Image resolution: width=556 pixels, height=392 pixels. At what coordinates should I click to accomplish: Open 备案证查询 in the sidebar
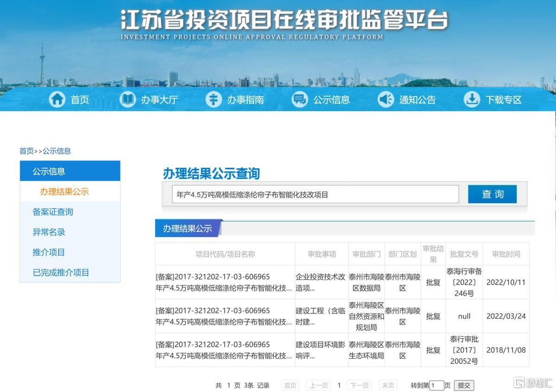point(53,212)
